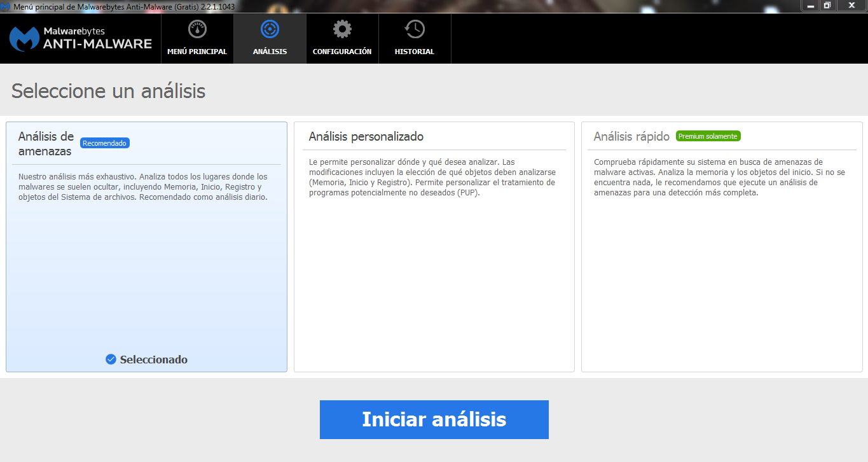Open the Configuración gear icon
The width and height of the screenshot is (868, 462).
(x=342, y=29)
